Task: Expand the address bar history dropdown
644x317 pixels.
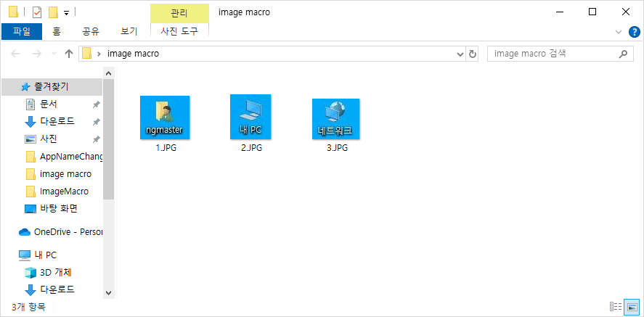Action: pyautogui.click(x=460, y=54)
